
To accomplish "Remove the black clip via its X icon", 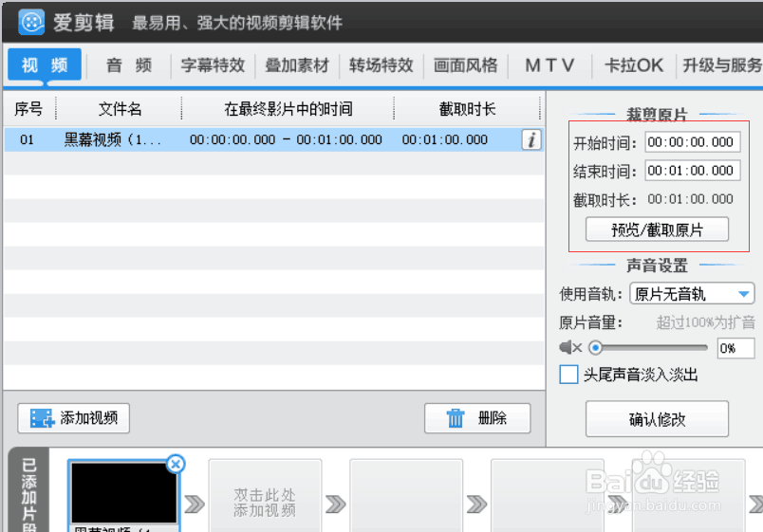I will pos(176,464).
